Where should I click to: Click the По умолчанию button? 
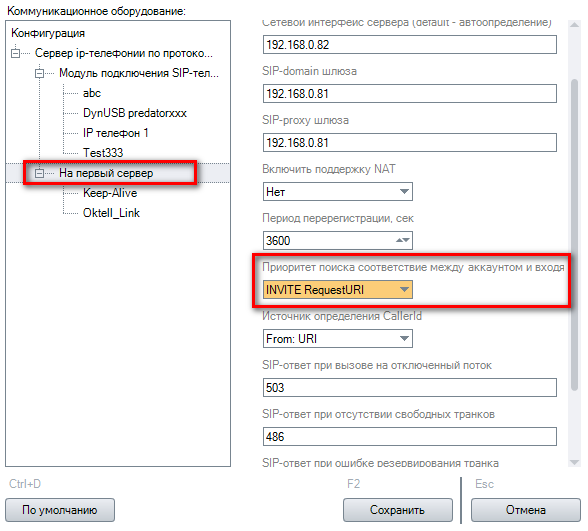(x=60, y=510)
